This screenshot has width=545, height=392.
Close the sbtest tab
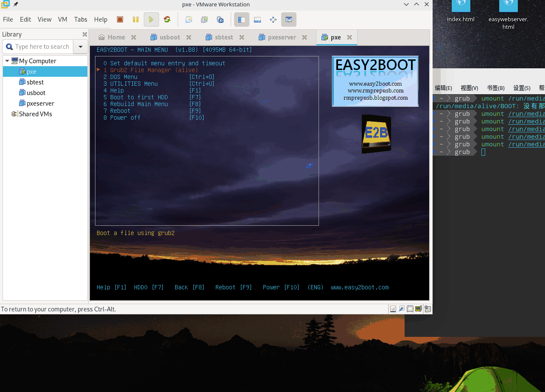pos(242,37)
